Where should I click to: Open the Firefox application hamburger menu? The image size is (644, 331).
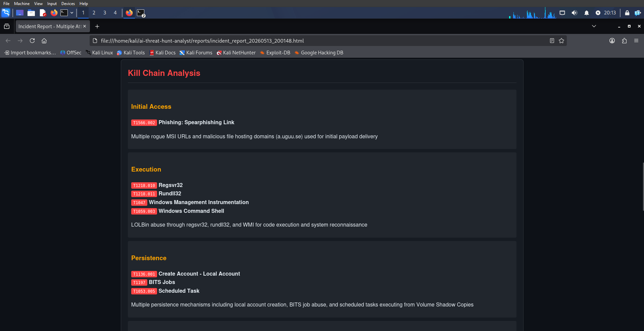point(636,41)
